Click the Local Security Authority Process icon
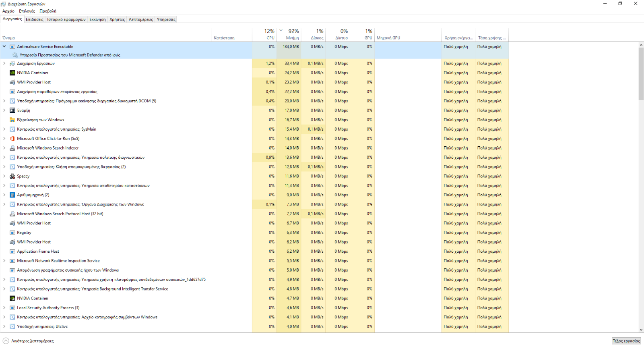Screen dimensions: 644x349 point(12,308)
